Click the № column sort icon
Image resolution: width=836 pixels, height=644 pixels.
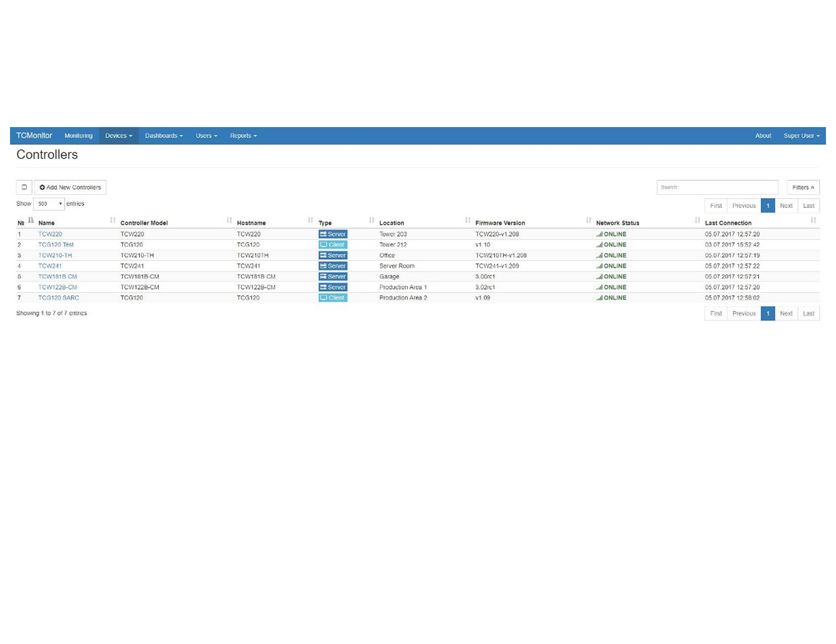click(30, 220)
